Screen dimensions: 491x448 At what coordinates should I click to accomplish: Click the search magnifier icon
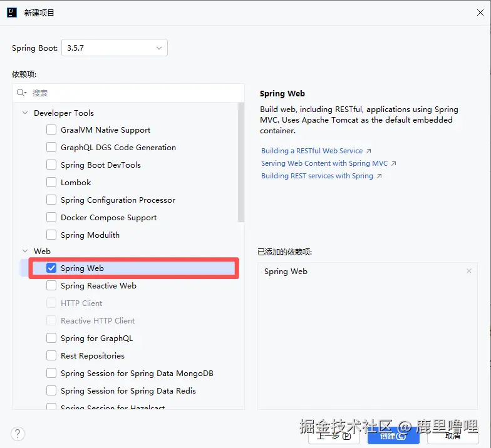(21, 93)
